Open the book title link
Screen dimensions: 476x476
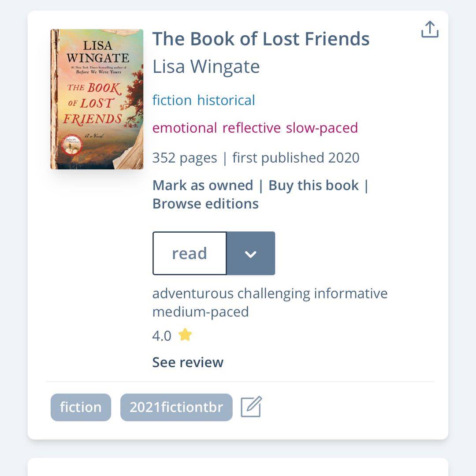(261, 39)
